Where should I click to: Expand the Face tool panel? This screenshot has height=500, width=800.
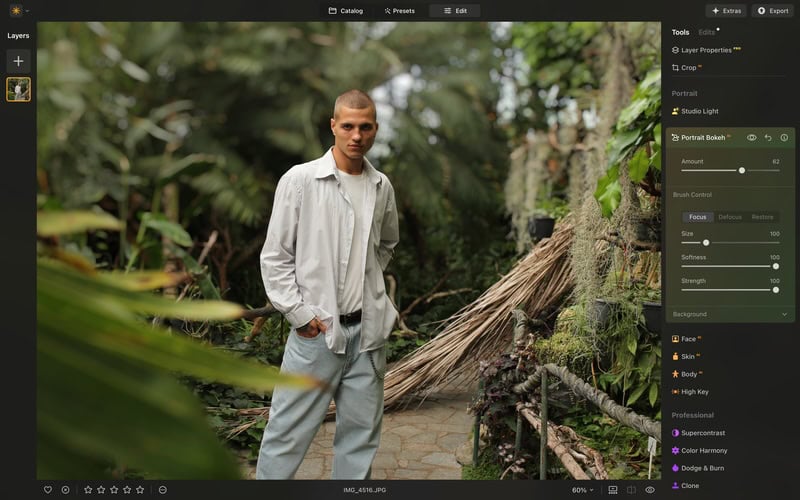688,339
